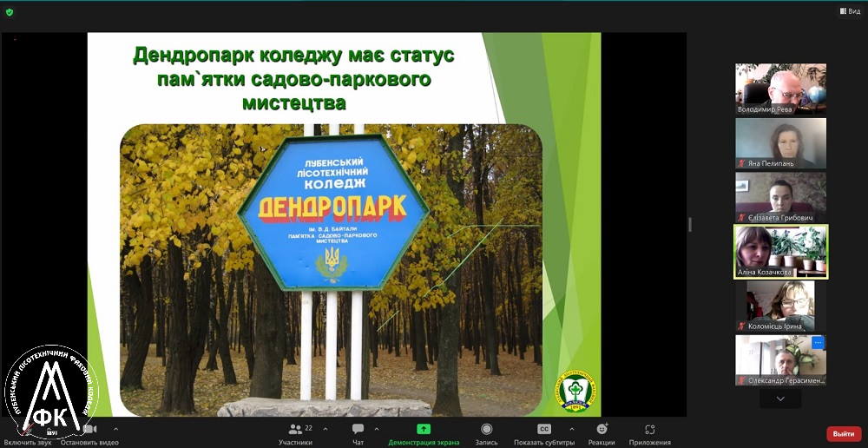Viewport: 868px width, 448px height.
Task: Select Коломієць Ірина video thumbnail
Action: click(x=780, y=306)
